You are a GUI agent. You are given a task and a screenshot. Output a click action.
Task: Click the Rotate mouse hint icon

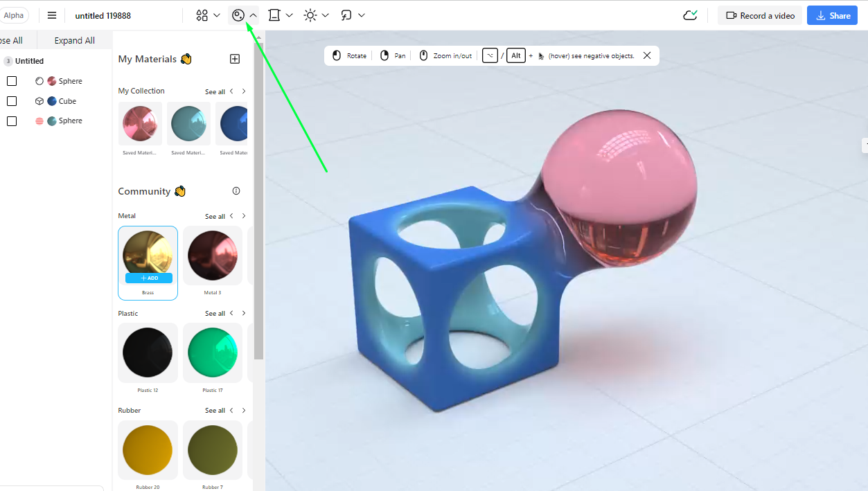[337, 55]
